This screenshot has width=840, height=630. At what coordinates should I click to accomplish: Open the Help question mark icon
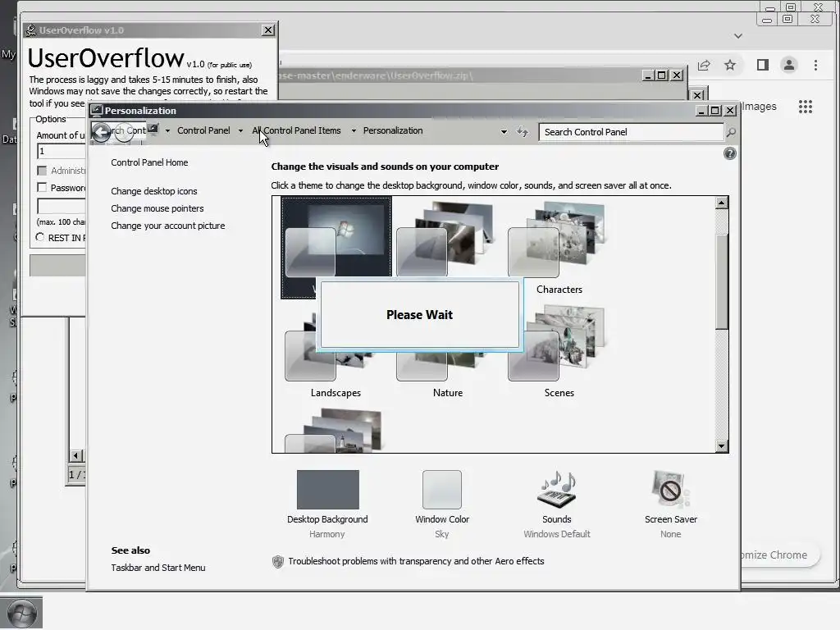tap(729, 153)
